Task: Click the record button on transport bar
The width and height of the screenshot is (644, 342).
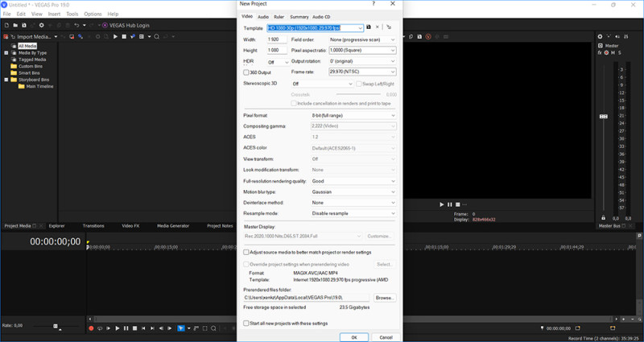Action: coord(91,328)
